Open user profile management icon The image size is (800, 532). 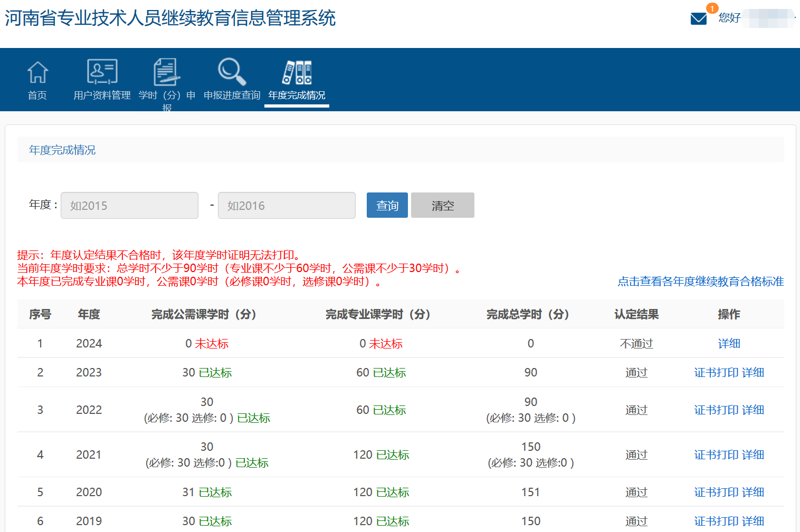102,72
